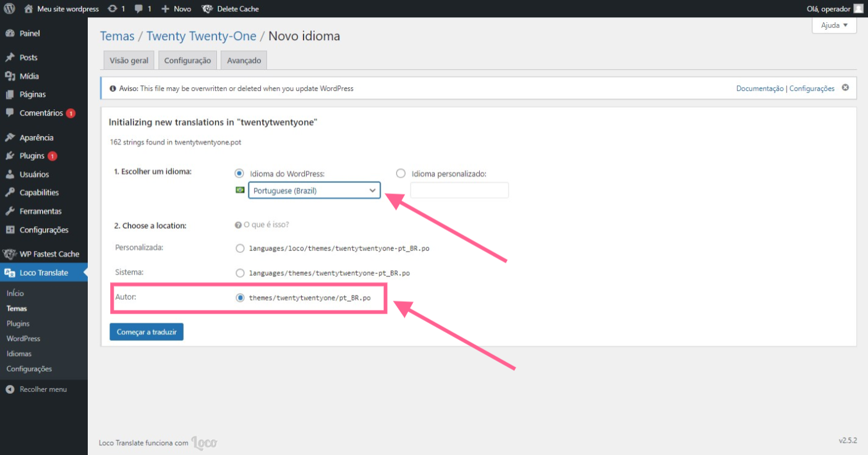Screen dimensions: 868x455
Task: Click Começar a traduzir button
Action: click(x=147, y=332)
